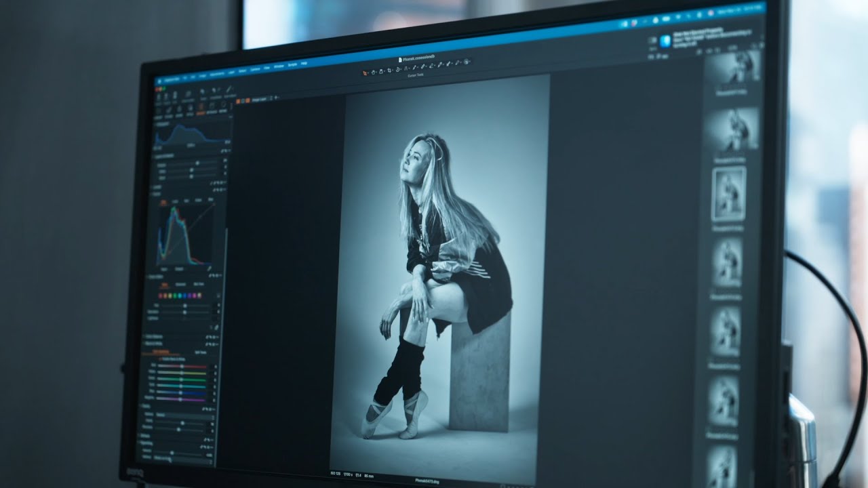Click the curve point picker eyedropper
The width and height of the screenshot is (868, 488).
[209, 268]
